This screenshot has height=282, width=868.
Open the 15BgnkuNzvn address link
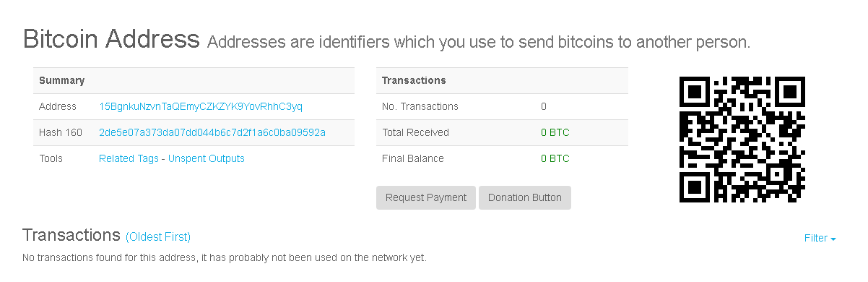[x=201, y=106]
